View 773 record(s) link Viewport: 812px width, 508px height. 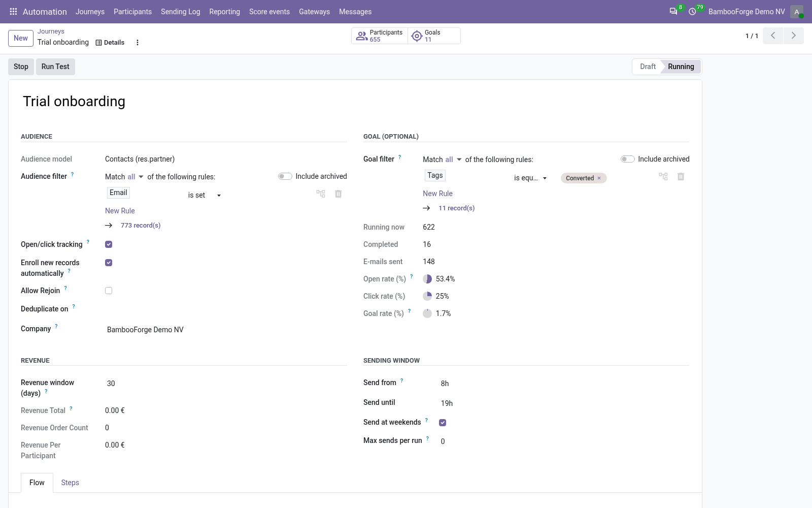(x=141, y=225)
